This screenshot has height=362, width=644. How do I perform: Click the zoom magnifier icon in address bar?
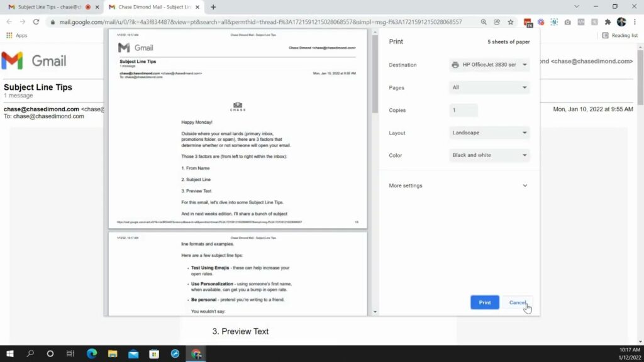point(484,22)
